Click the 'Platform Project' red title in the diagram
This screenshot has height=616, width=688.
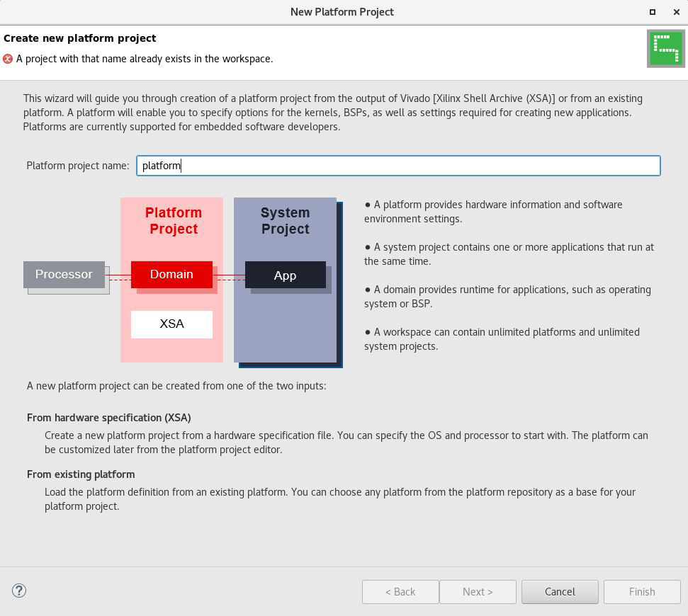pos(174,220)
